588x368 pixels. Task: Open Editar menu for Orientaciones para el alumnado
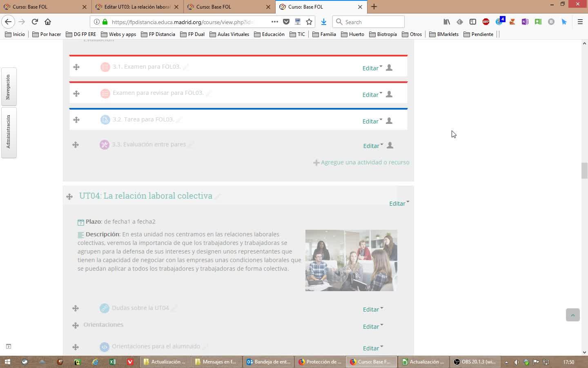click(x=373, y=348)
